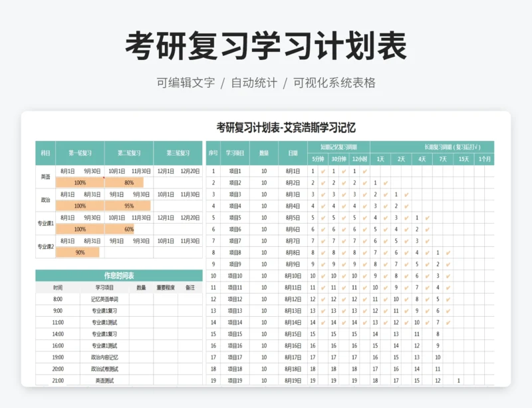Screen dimensions: 532x408
Task: Select the 14:00 time cell
Action: (x=58, y=334)
